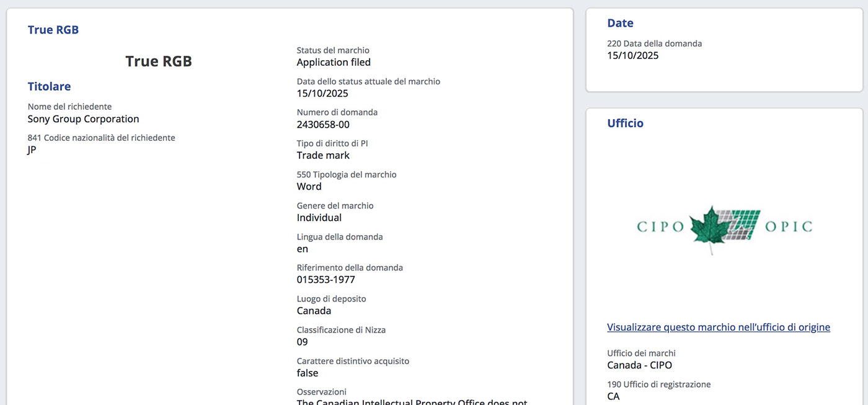868x405 pixels.
Task: Click the 'Word' trademark typology value
Action: [309, 187]
